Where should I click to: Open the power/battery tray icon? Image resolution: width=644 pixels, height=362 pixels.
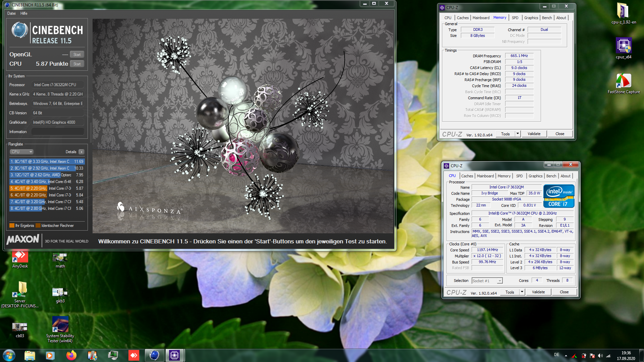584,356
